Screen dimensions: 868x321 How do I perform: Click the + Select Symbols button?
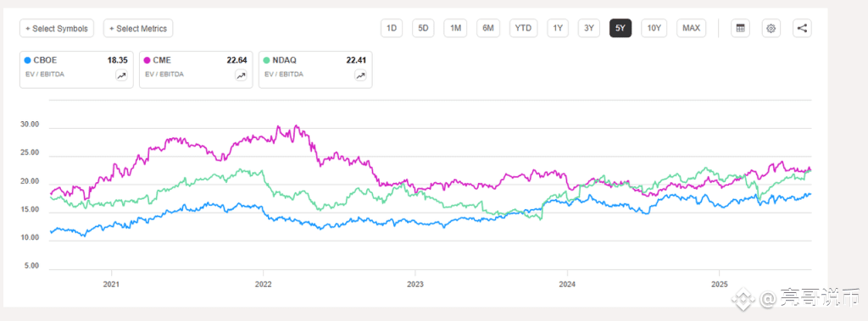point(57,28)
